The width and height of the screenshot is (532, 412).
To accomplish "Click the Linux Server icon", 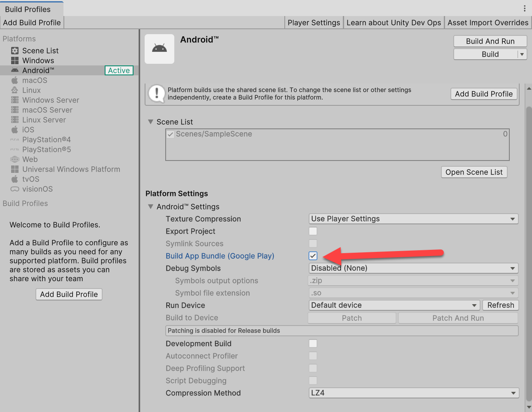I will pos(15,120).
